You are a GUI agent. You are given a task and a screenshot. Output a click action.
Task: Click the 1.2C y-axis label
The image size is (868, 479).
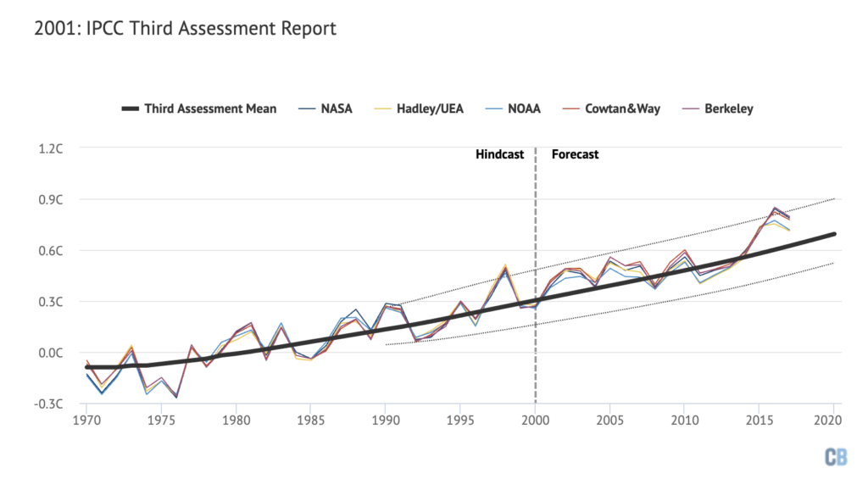[50, 148]
